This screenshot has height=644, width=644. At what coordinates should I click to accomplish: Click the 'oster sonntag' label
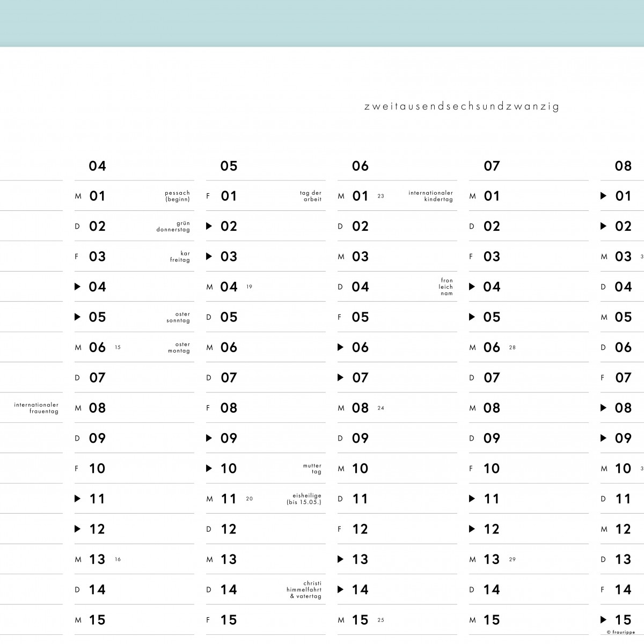click(178, 317)
